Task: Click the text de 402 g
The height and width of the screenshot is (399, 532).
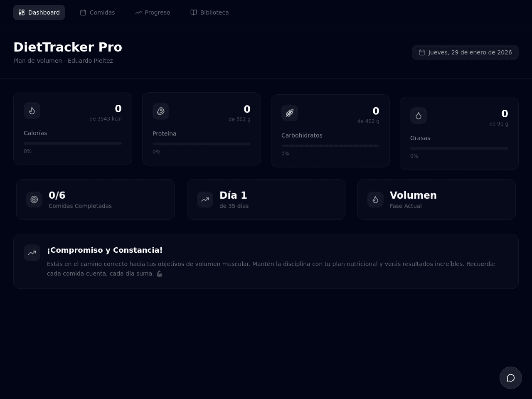Action: pos(368,121)
